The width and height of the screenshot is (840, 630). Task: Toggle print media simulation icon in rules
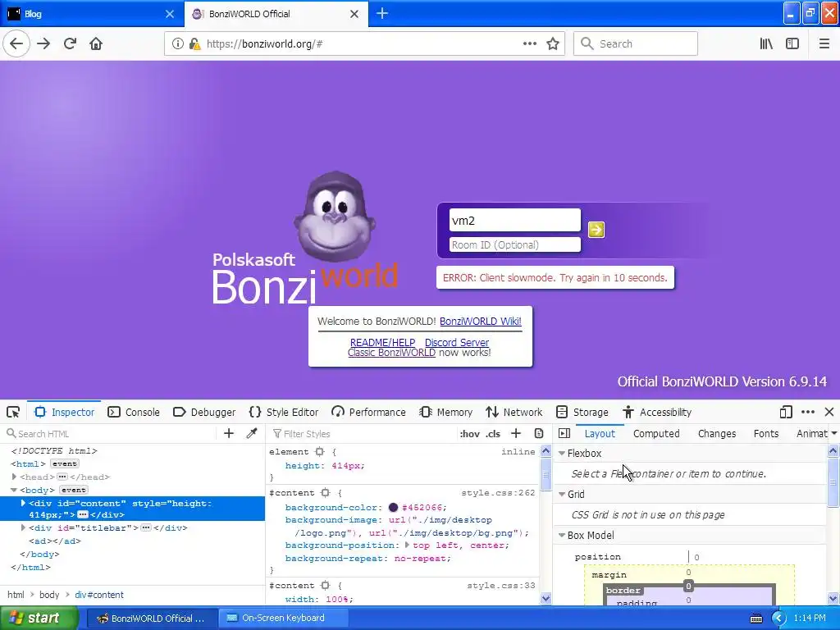(539, 433)
